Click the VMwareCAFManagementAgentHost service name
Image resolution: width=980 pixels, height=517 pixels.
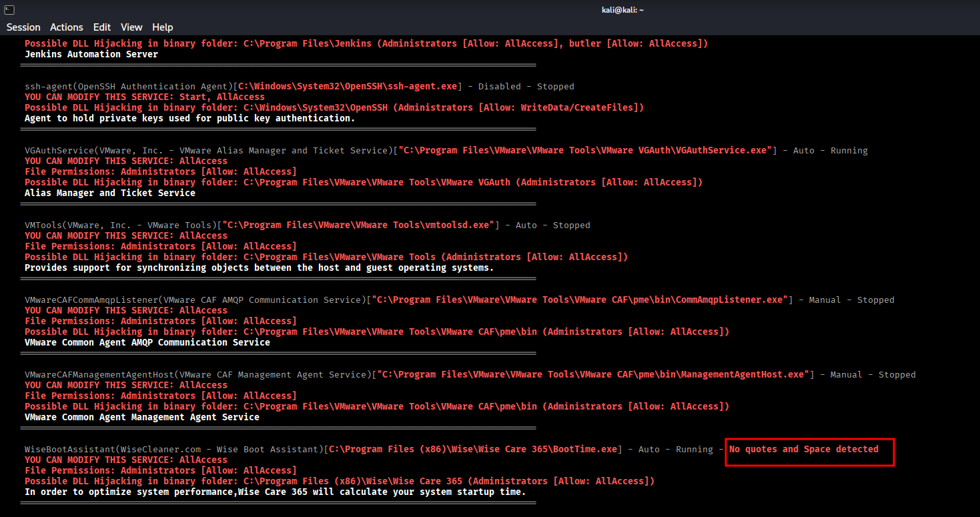pos(99,374)
